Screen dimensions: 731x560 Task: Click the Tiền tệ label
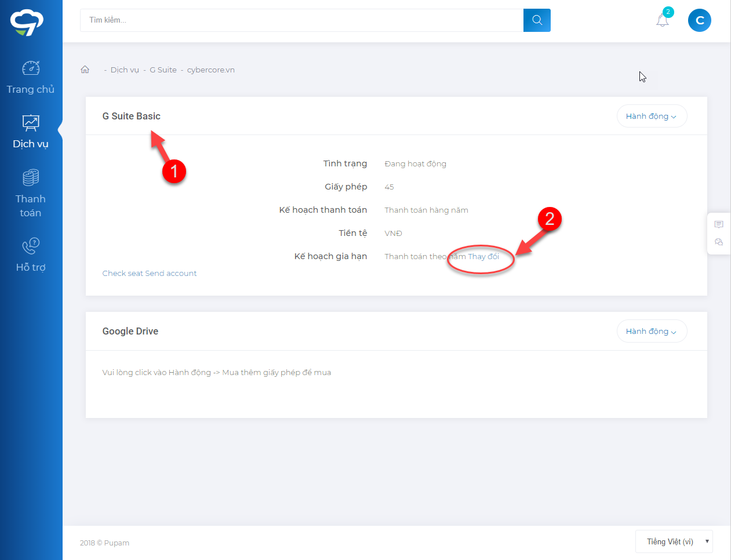tap(353, 233)
